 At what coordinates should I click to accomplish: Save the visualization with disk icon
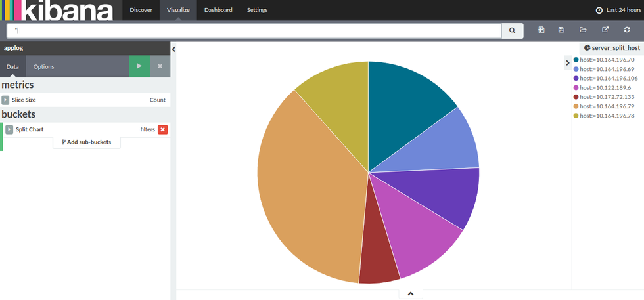tap(561, 30)
